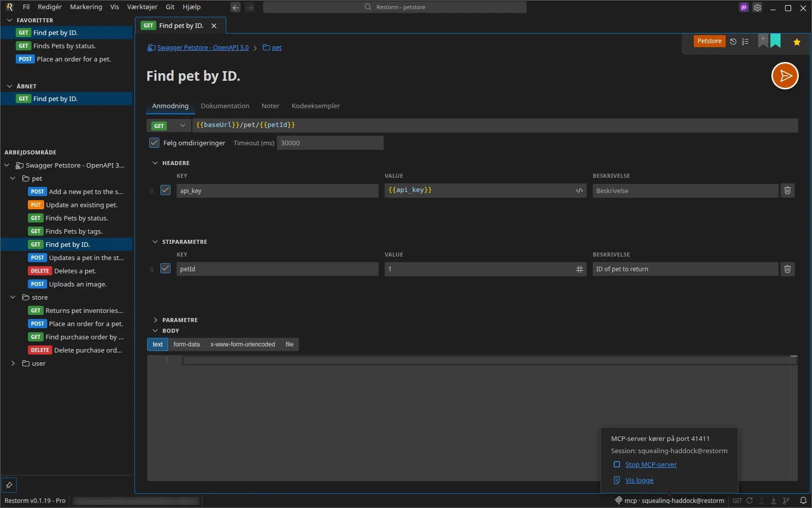Click the Git push up-arrow icon
The width and height of the screenshot is (812, 508).
point(761,500)
